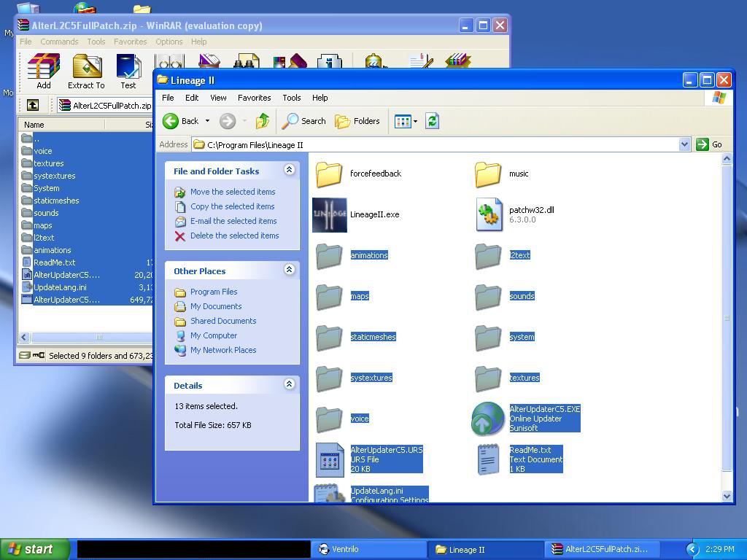747x560 pixels.
Task: Select the voice folder in WinRAR list
Action: [42, 151]
